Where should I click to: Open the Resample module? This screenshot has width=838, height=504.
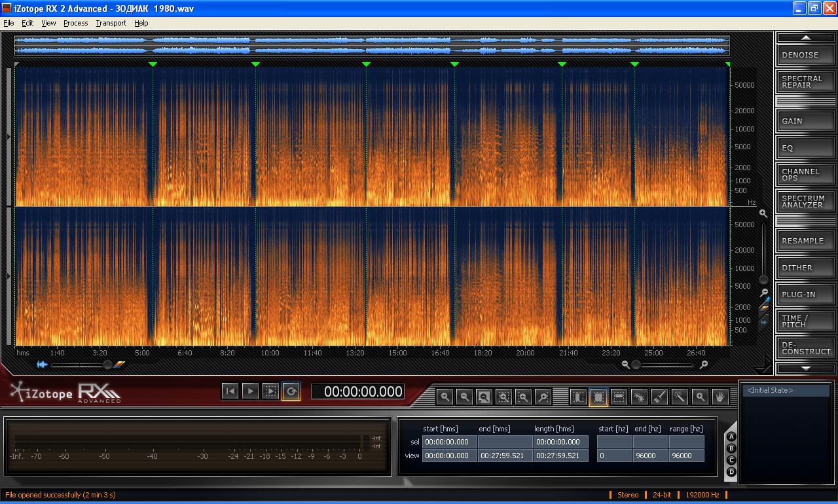tap(806, 241)
